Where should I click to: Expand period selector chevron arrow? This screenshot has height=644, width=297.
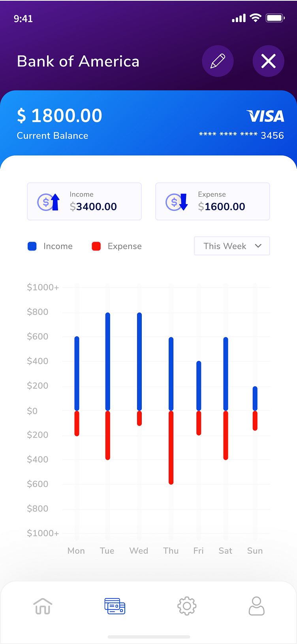(x=258, y=246)
